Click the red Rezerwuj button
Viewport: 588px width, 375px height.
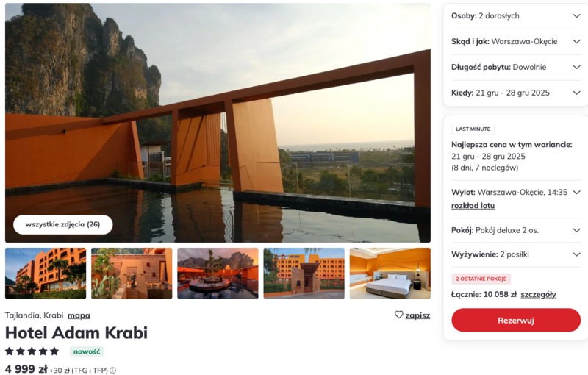pyautogui.click(x=516, y=321)
